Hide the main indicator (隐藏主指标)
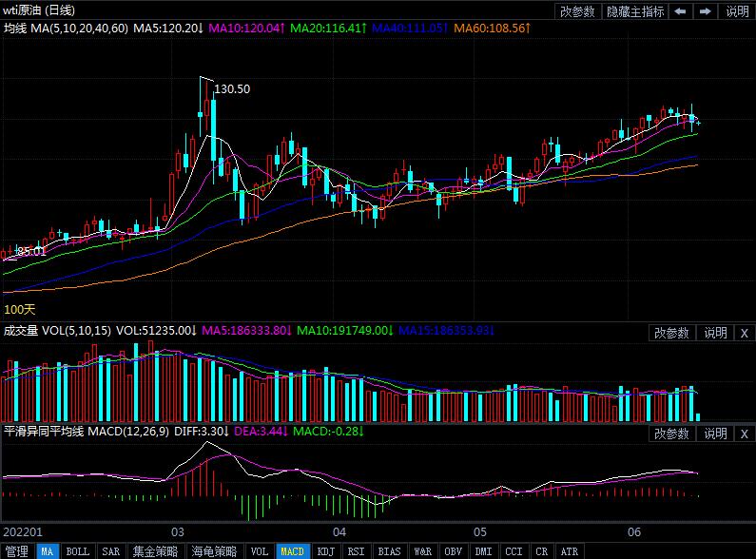 click(x=636, y=11)
